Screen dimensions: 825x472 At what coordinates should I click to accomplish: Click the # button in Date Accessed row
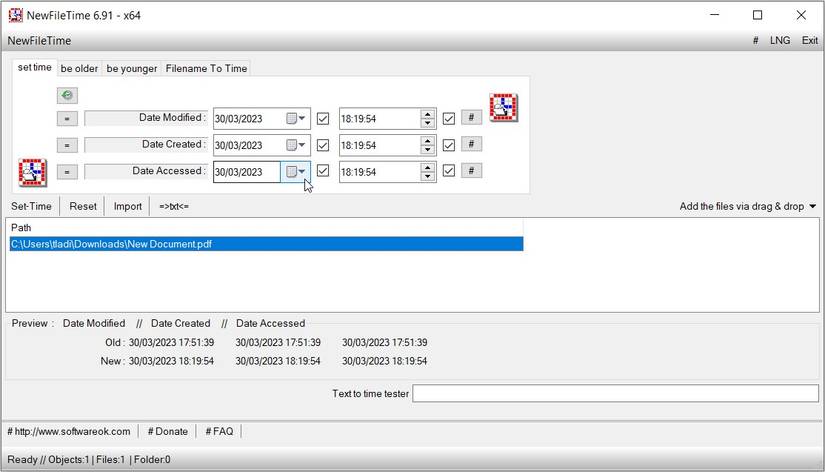click(471, 170)
